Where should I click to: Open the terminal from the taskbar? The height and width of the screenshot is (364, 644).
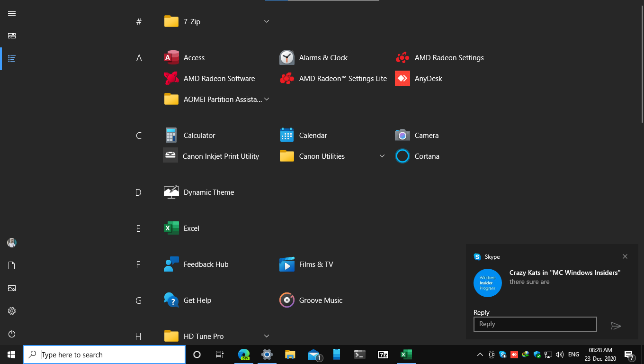coord(360,355)
